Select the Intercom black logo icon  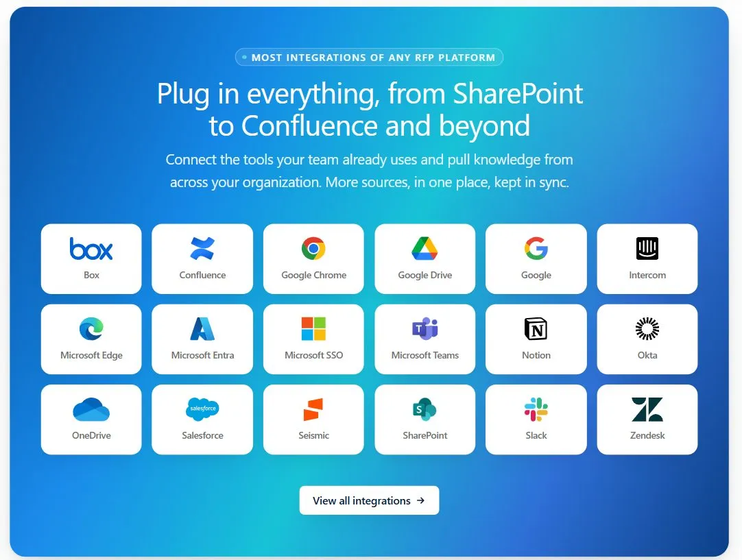point(647,249)
